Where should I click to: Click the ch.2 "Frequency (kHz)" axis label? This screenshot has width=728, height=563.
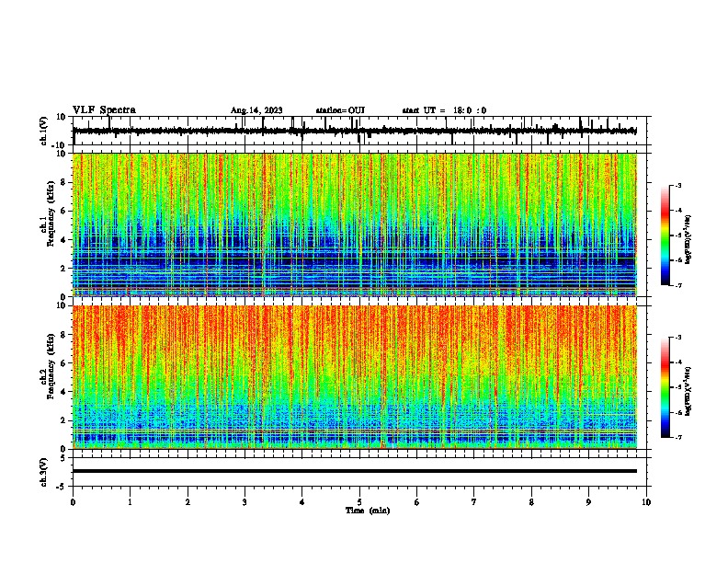[51, 366]
